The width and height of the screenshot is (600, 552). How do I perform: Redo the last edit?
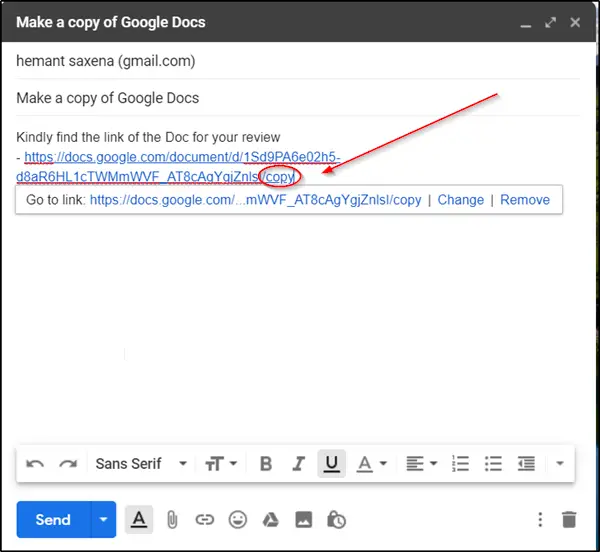coord(68,464)
